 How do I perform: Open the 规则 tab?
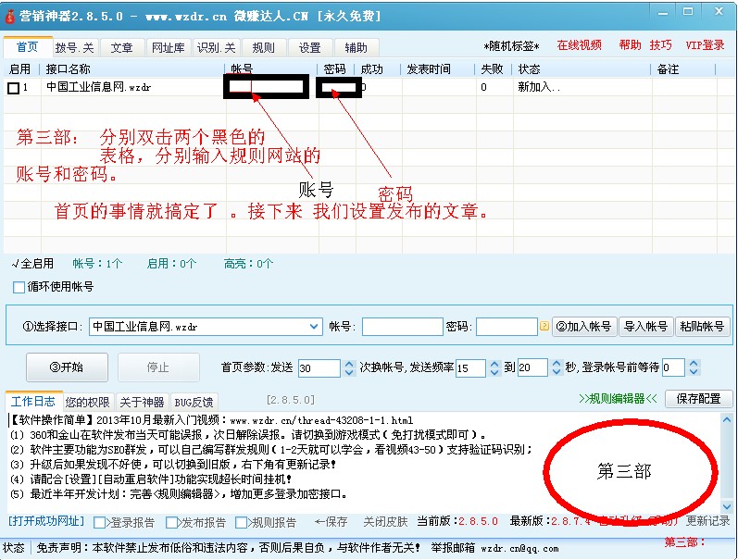coord(263,48)
